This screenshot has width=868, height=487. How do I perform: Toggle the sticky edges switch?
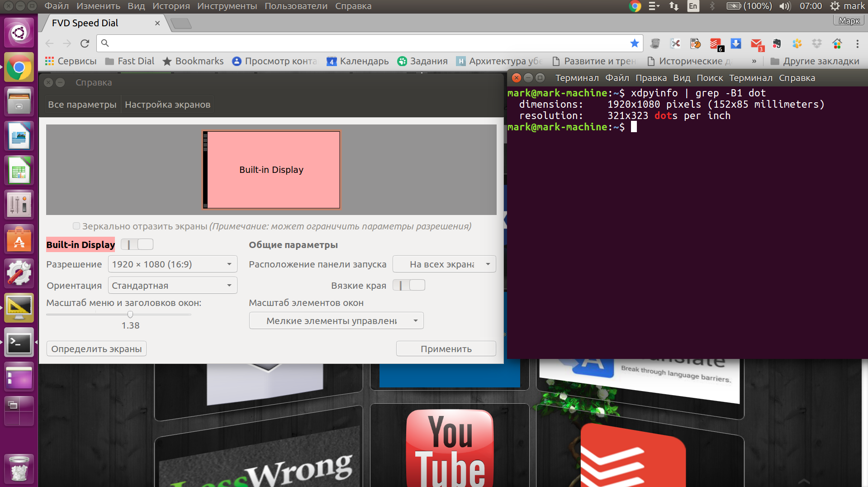[x=409, y=285]
